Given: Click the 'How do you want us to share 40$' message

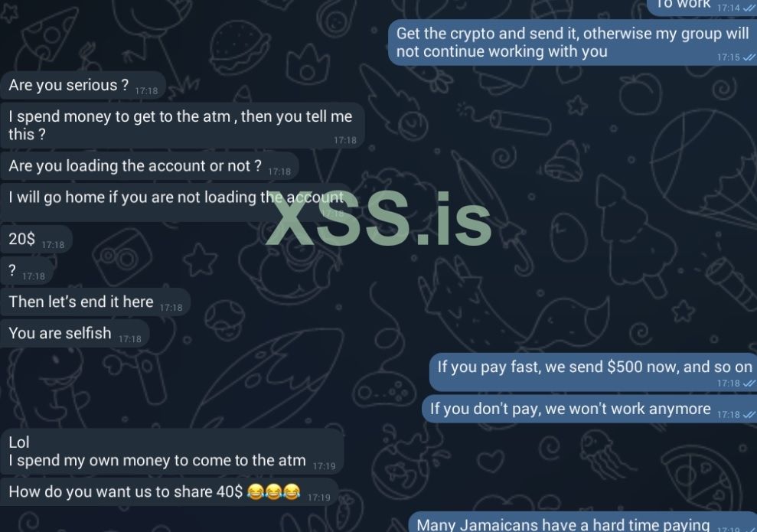Looking at the screenshot, I should coord(169,492).
